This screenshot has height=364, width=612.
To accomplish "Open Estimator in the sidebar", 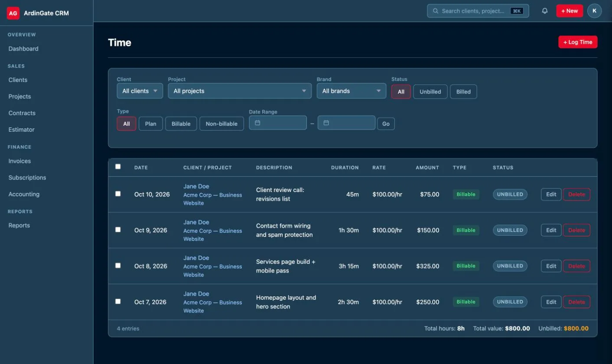I will [21, 130].
